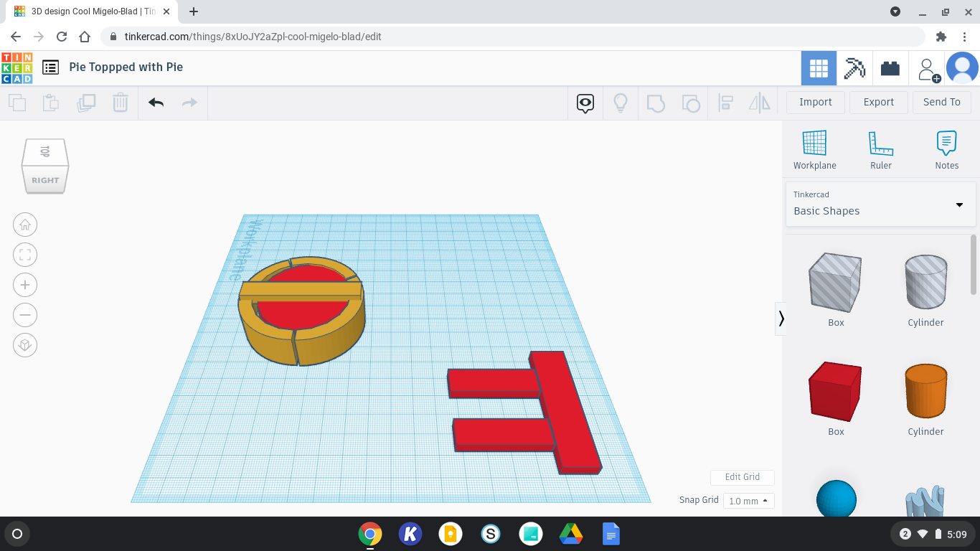980x551 pixels.
Task: Click the browser Home button
Action: (x=85, y=37)
